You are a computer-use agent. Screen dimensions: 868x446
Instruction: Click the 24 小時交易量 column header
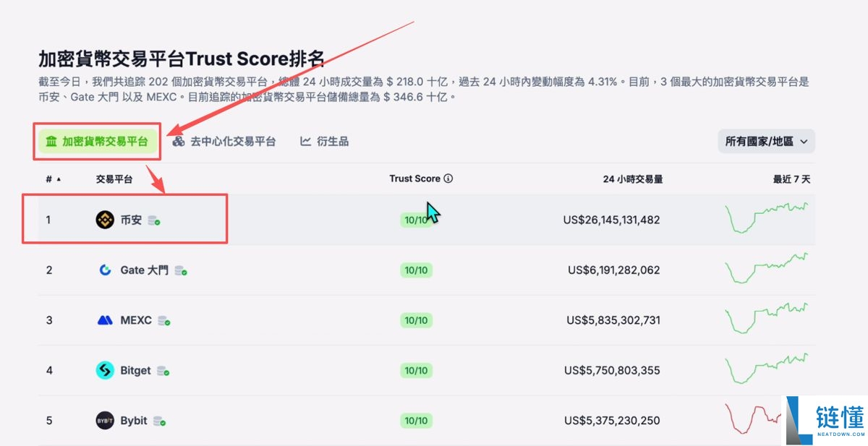pos(633,179)
